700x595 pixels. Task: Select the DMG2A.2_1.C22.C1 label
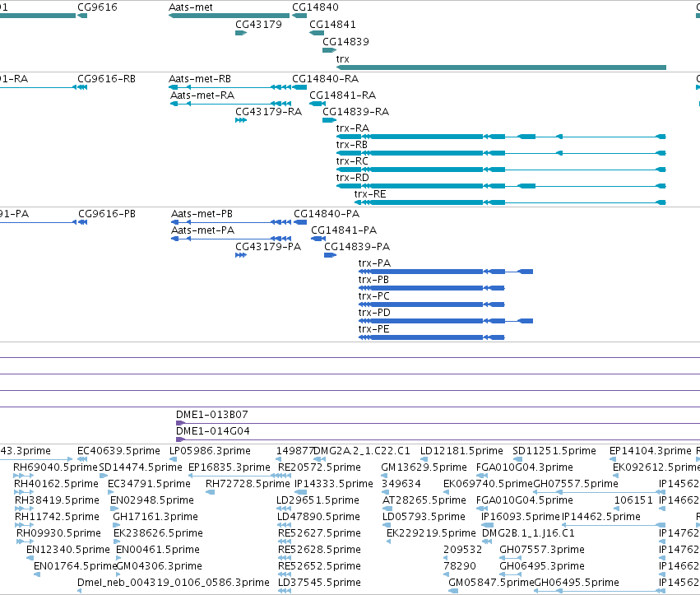coord(362,451)
